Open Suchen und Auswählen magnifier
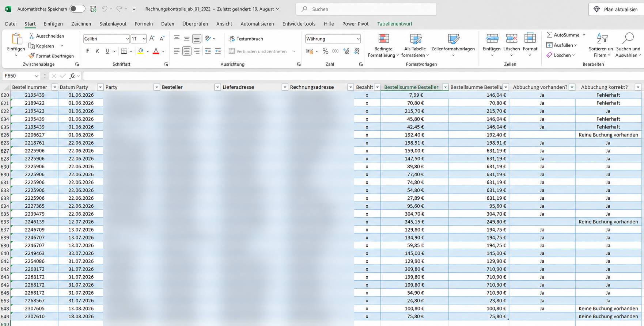 pyautogui.click(x=628, y=46)
